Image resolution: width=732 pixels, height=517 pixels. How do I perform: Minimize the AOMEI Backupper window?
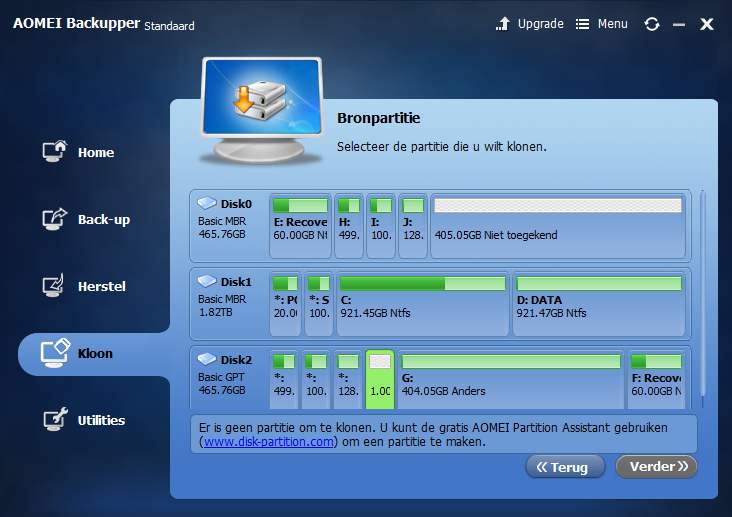[679, 24]
